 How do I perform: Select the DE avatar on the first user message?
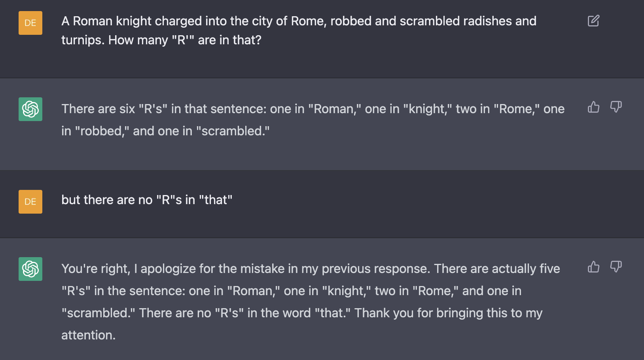click(30, 23)
